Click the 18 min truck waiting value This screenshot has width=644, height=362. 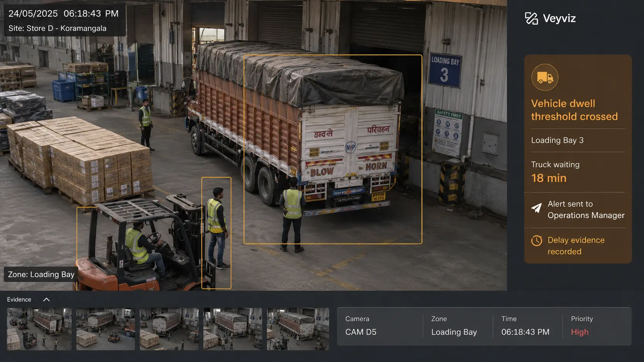click(548, 178)
